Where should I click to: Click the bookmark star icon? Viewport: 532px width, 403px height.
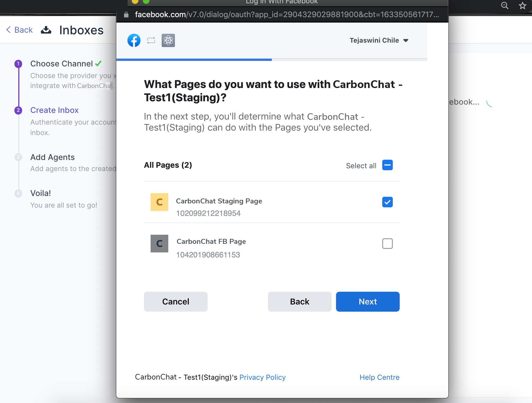[522, 6]
